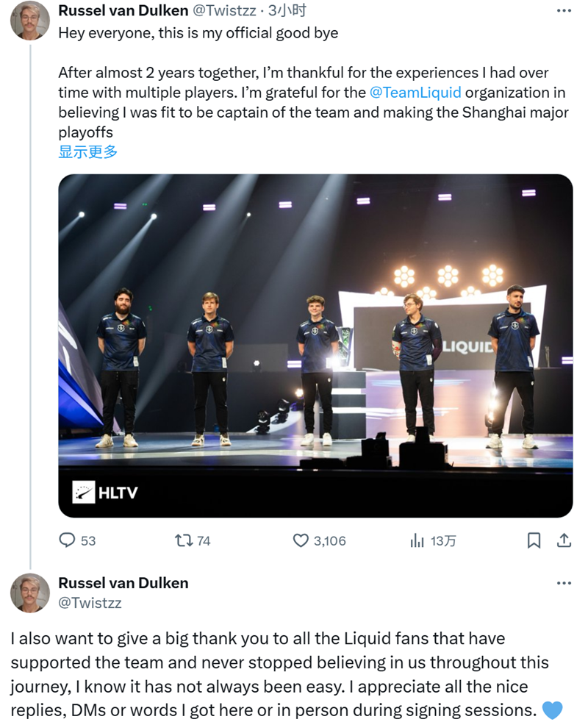This screenshot has width=588, height=722.
Task: Click the 74 retweets count
Action: click(204, 540)
